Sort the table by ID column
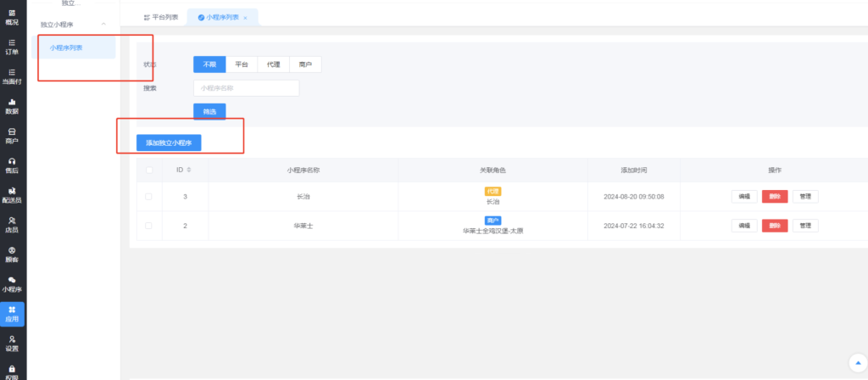This screenshot has height=380, width=868. [x=188, y=170]
